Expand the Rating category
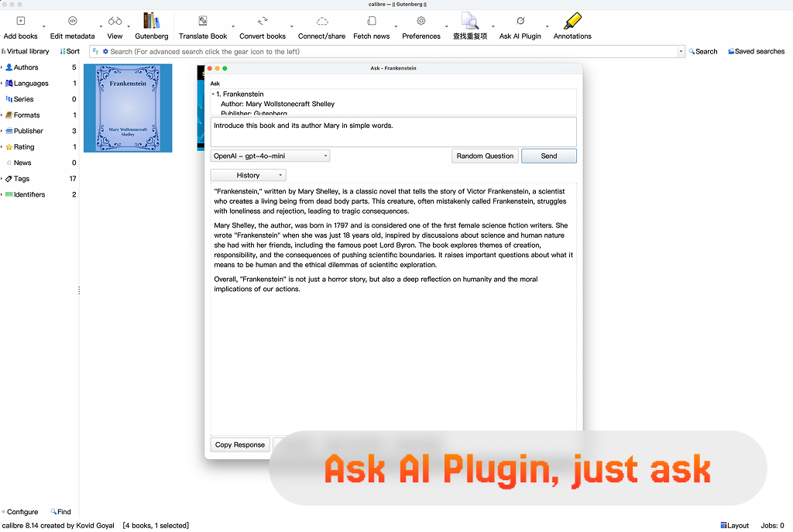This screenshot has width=793, height=532. [x=2, y=147]
